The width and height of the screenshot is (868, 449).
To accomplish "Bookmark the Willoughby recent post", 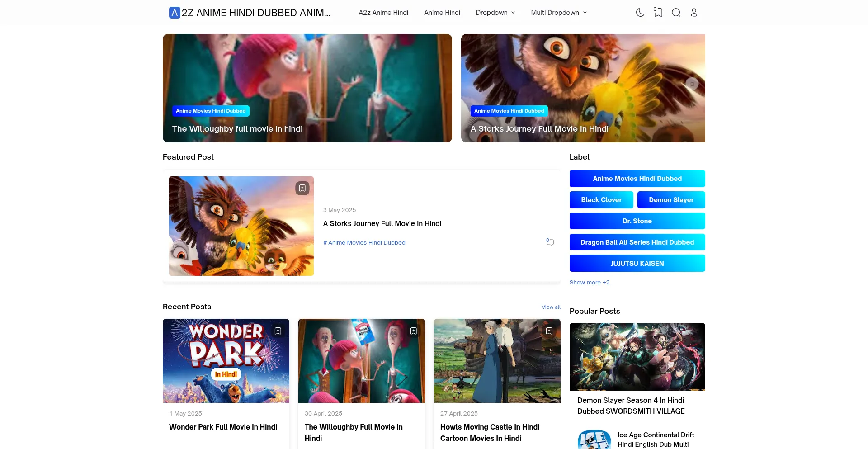I will coord(413,331).
